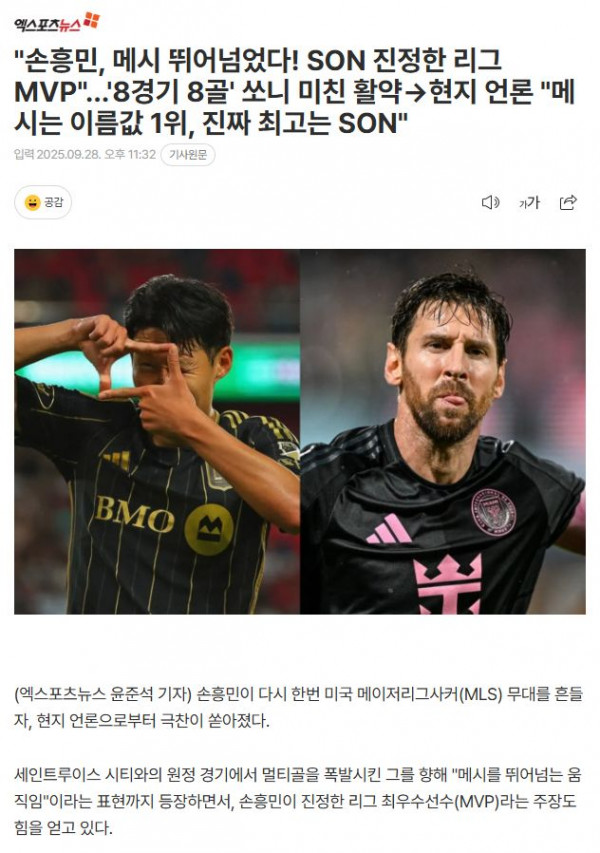The image size is (600, 853).
Task: Tap the 공감 reaction button label
Action: pos(53,202)
